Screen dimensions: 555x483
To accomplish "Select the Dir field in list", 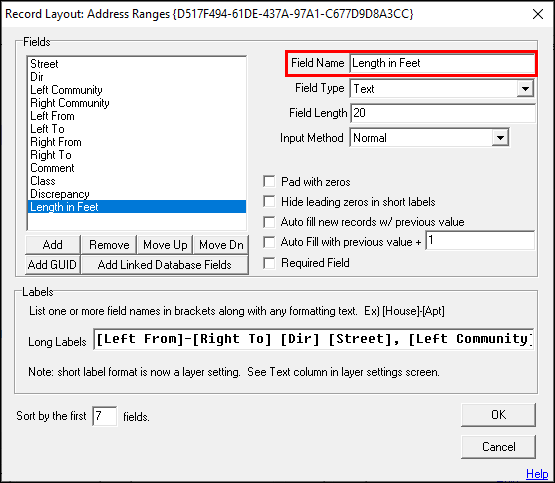I will (x=137, y=77).
